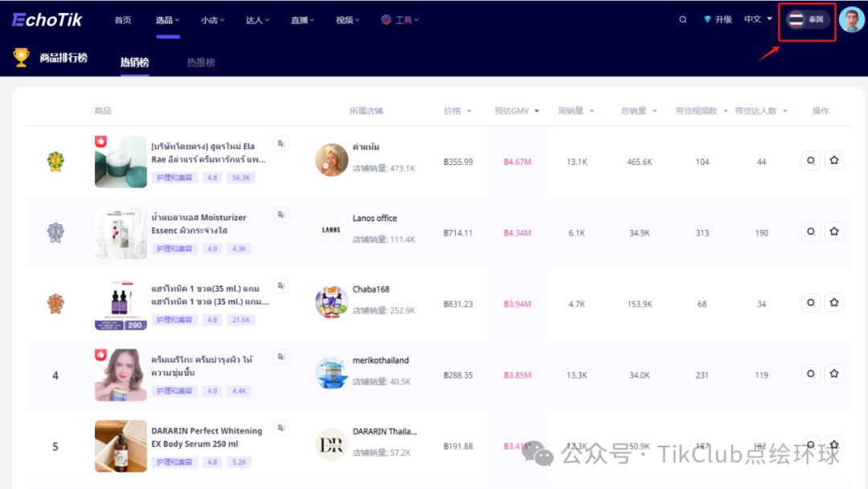Click third place medal icon
The width and height of the screenshot is (868, 489).
[55, 303]
